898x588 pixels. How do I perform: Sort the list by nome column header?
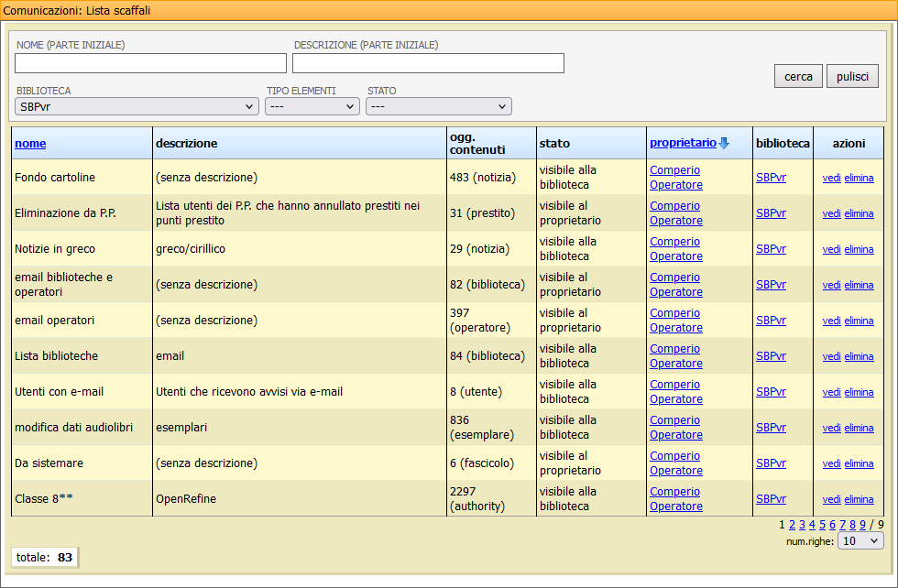(x=30, y=144)
